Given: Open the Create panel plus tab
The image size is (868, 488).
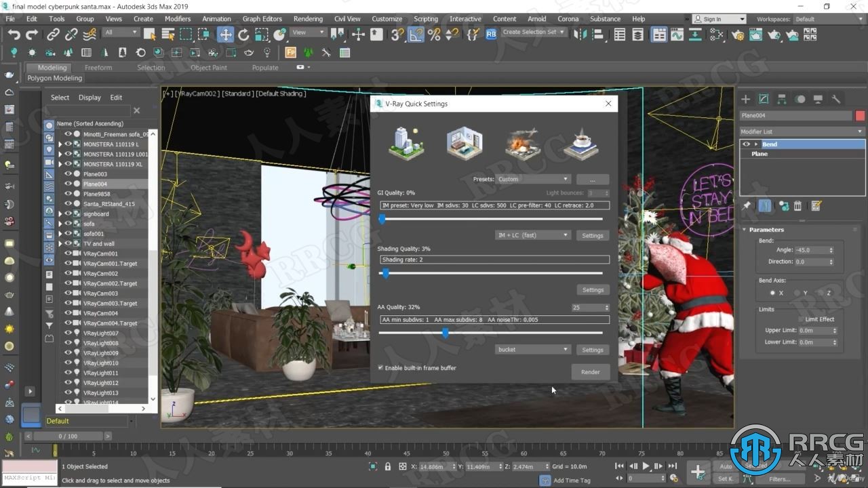Looking at the screenshot, I should [745, 99].
